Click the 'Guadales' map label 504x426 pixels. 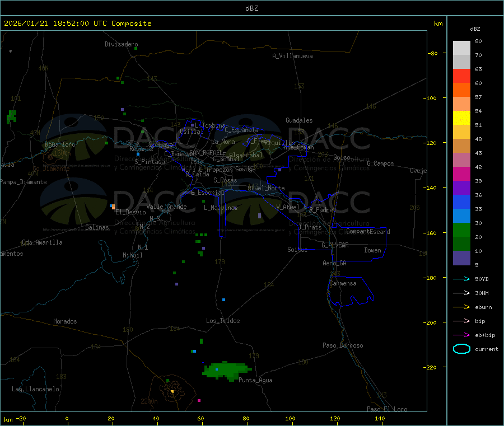299,120
